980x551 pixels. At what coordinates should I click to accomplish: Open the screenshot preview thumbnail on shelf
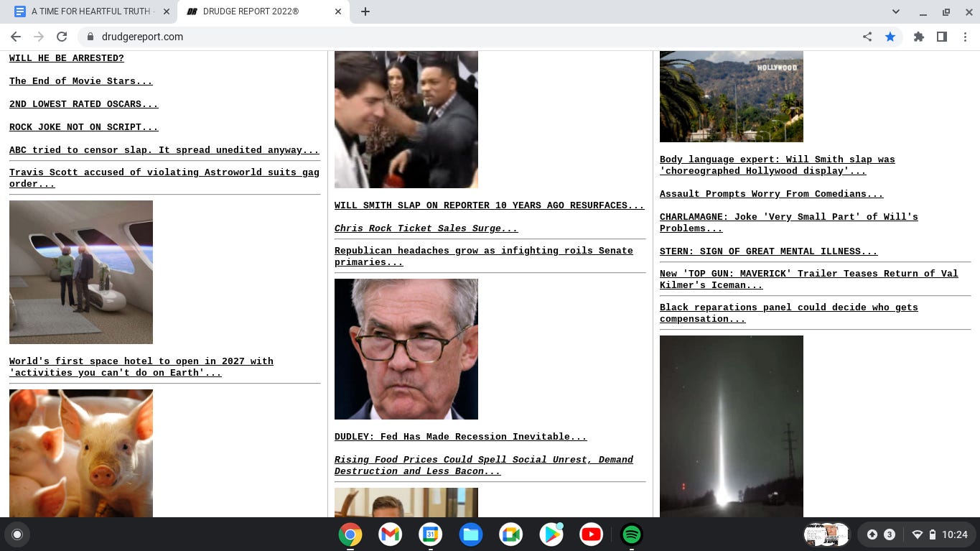826,534
